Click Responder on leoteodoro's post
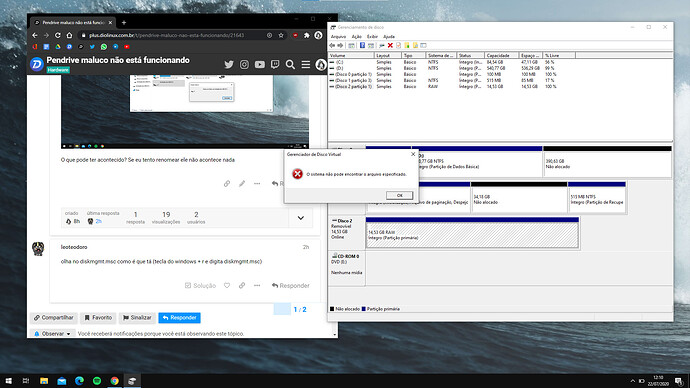690x388 pixels. click(x=291, y=286)
